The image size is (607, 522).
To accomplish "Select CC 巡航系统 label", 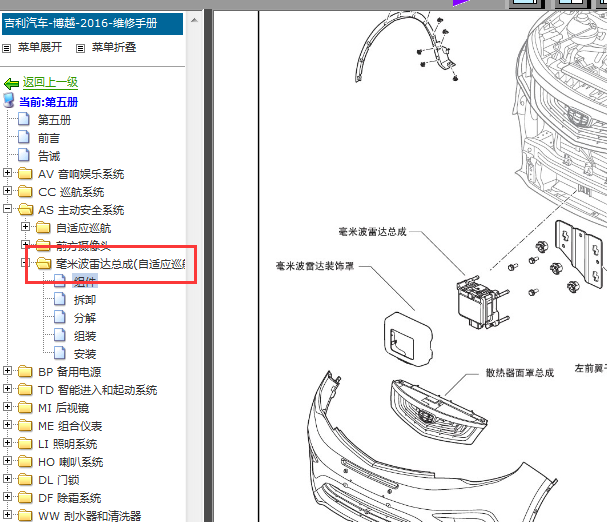I will point(71,192).
